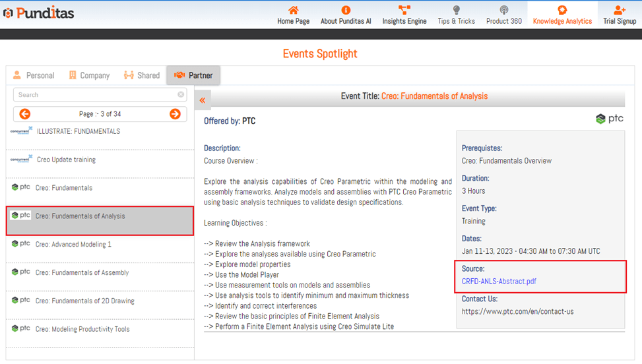Switch to the Company tab
Image resolution: width=642 pixels, height=364 pixels.
tap(89, 75)
